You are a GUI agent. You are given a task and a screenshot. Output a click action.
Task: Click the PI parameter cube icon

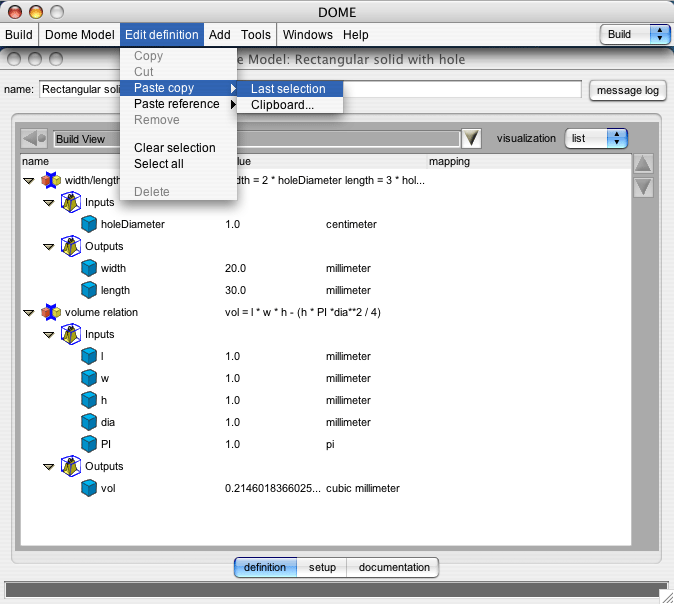point(89,444)
